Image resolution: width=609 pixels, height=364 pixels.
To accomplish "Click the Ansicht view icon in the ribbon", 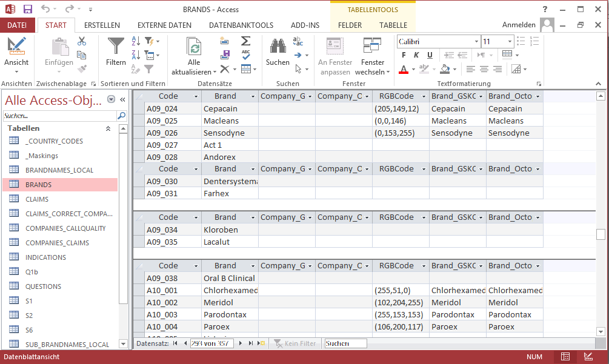I will (x=16, y=47).
